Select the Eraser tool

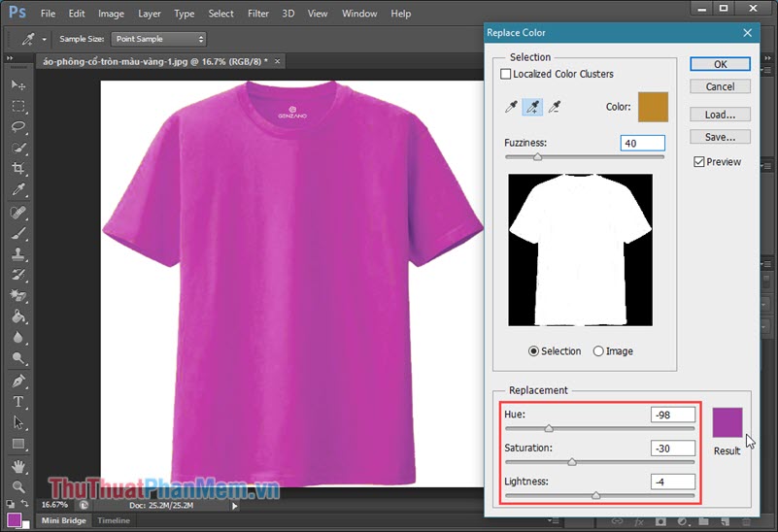[17, 295]
